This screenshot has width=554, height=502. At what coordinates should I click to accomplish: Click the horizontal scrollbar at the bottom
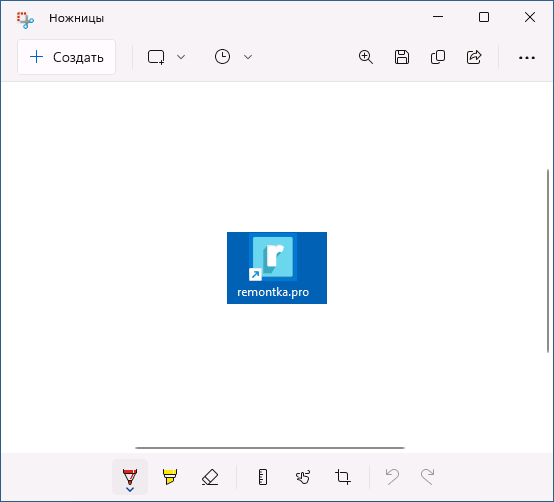click(x=270, y=448)
